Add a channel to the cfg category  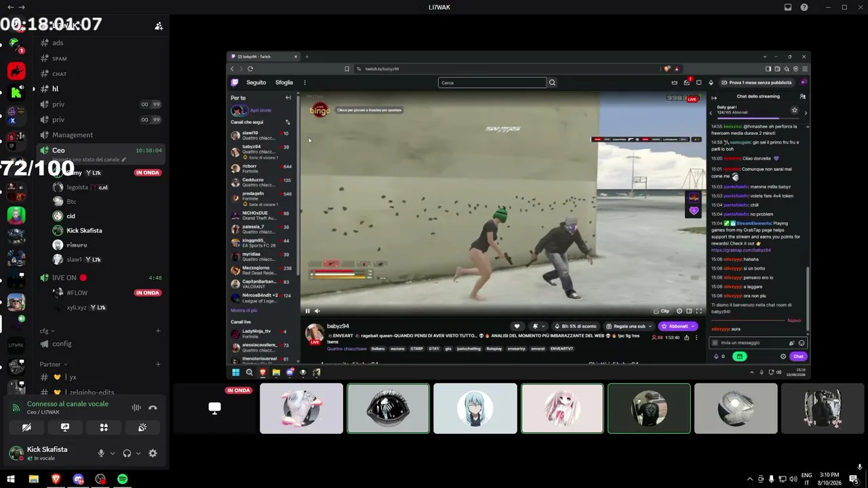(158, 331)
